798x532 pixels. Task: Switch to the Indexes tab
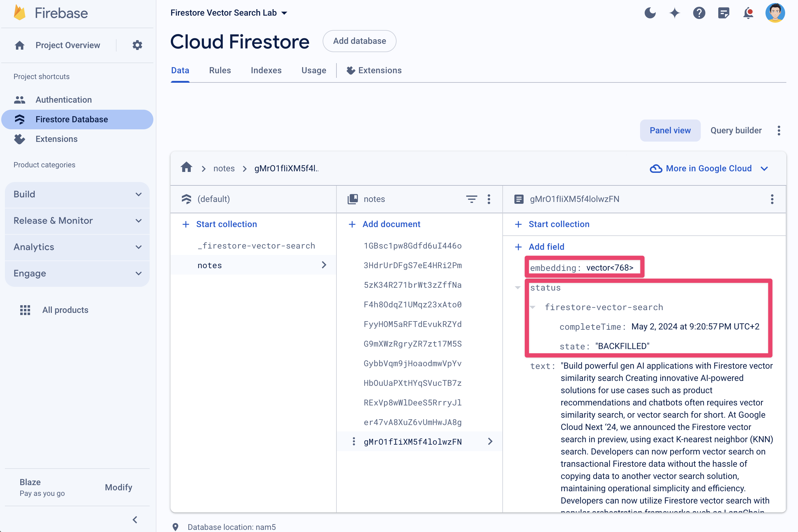[x=266, y=71]
